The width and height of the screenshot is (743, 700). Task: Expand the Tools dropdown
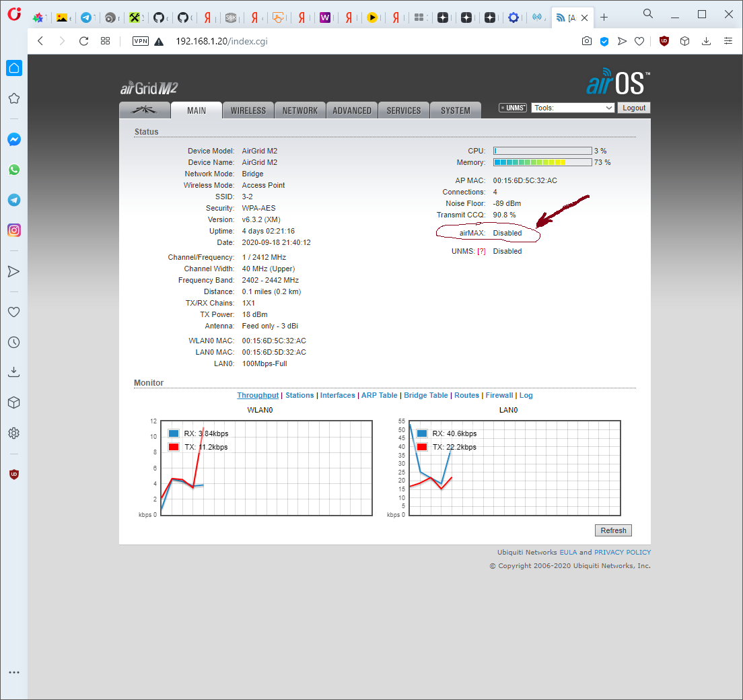pos(573,108)
